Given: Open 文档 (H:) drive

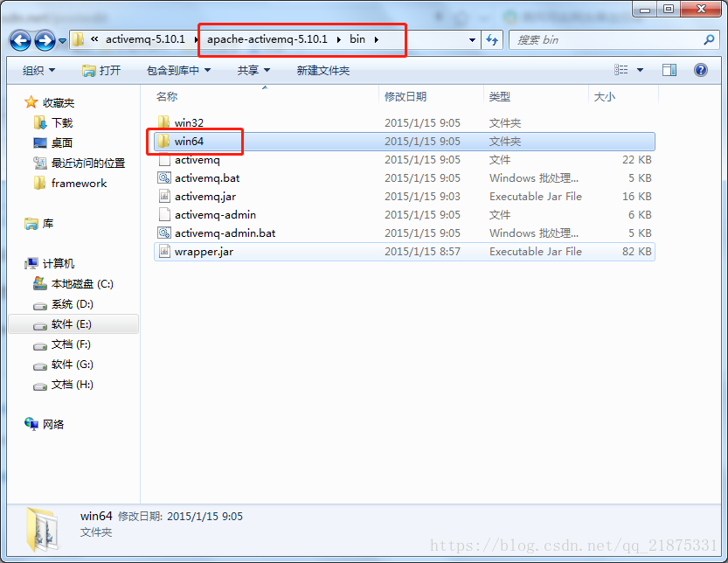Looking at the screenshot, I should pyautogui.click(x=72, y=385).
